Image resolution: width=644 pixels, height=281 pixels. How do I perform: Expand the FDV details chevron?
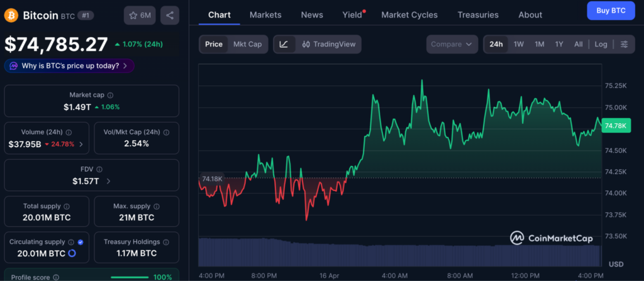pyautogui.click(x=108, y=181)
